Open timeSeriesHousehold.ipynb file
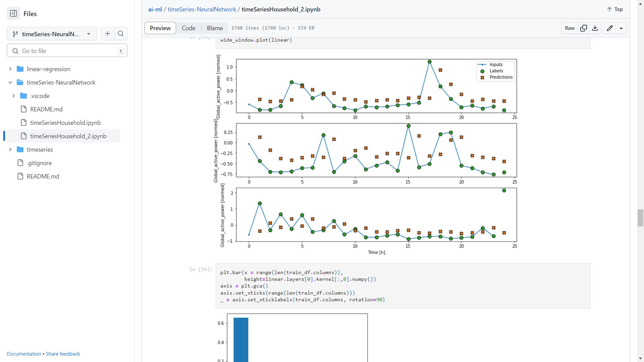Viewport: 644px width, 362px height. [x=65, y=123]
